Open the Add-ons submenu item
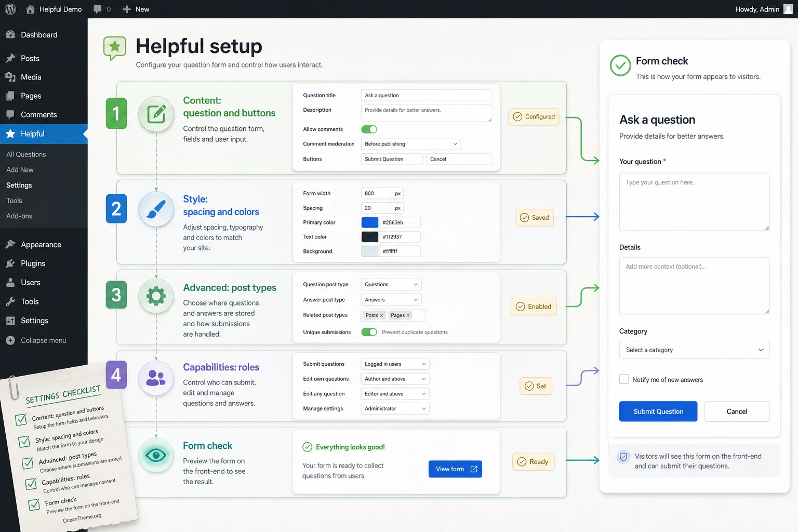Screen dimensions: 798x532 [19, 216]
